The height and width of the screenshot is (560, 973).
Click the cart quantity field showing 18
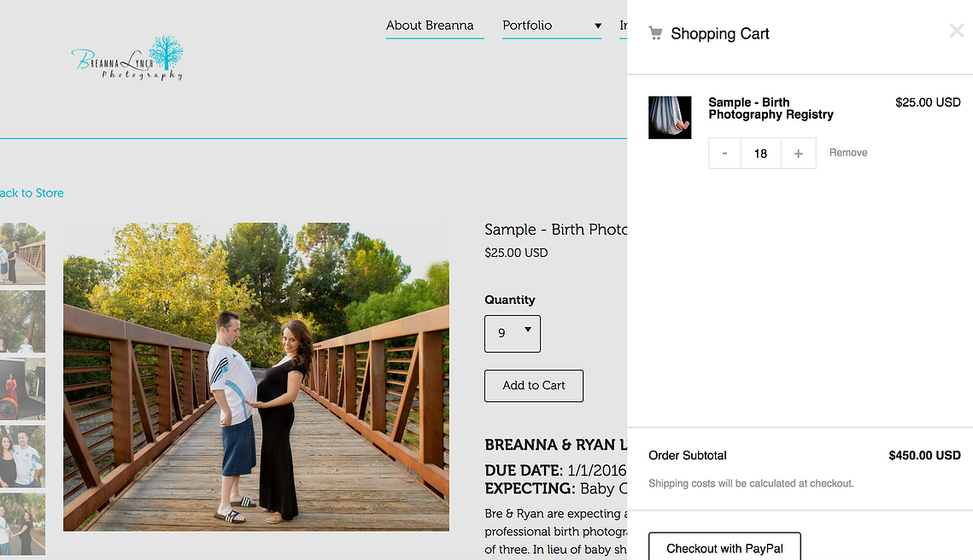760,154
